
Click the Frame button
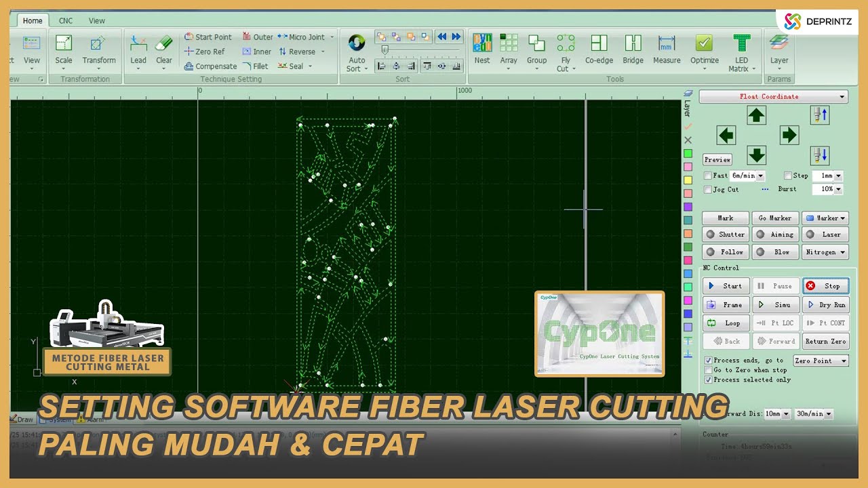coord(726,305)
